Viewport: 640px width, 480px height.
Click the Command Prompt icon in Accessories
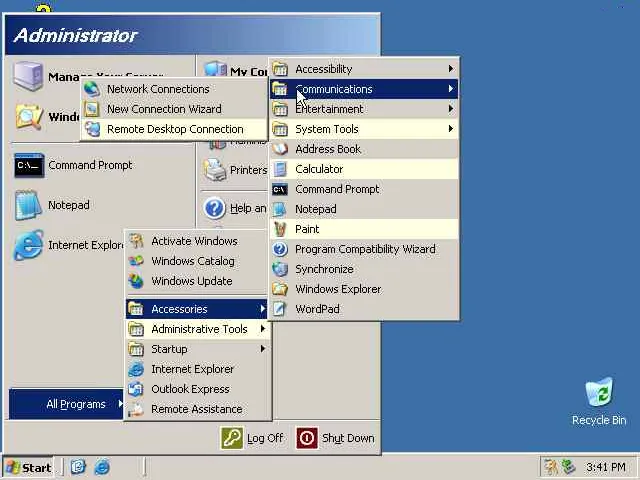[x=280, y=189]
